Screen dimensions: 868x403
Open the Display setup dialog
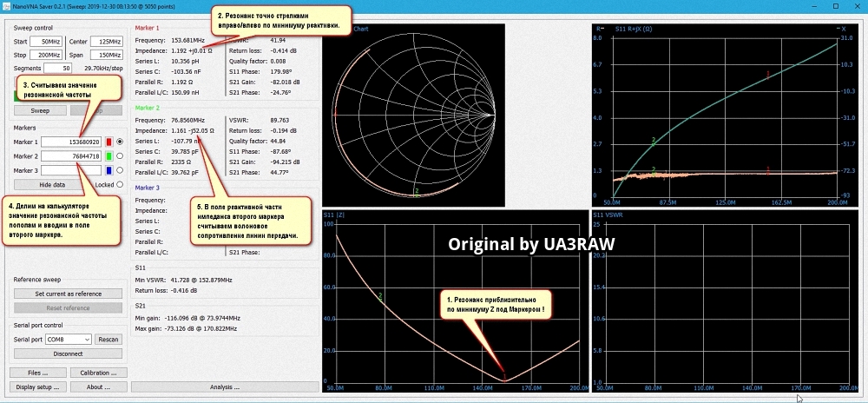pyautogui.click(x=37, y=387)
